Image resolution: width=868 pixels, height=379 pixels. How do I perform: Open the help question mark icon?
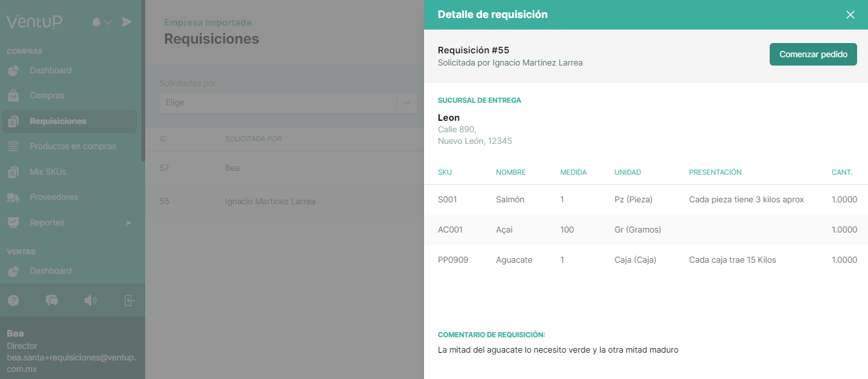pyautogui.click(x=14, y=300)
